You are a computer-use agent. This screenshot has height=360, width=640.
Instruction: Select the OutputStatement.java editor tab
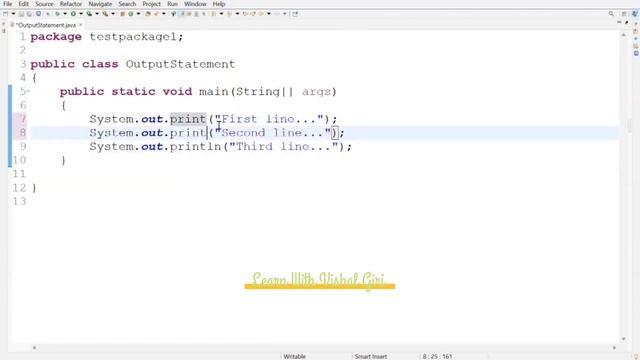click(x=46, y=25)
